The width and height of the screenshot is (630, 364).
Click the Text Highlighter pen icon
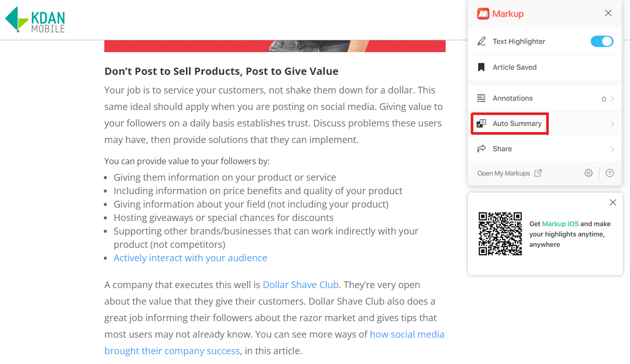point(481,41)
